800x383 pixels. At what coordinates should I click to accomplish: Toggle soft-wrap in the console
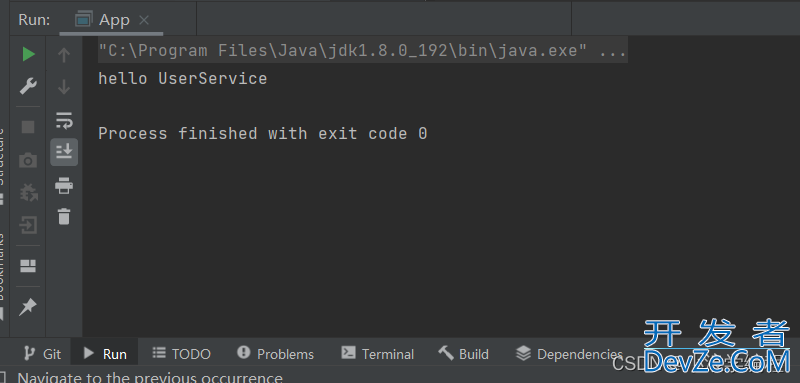coord(64,120)
